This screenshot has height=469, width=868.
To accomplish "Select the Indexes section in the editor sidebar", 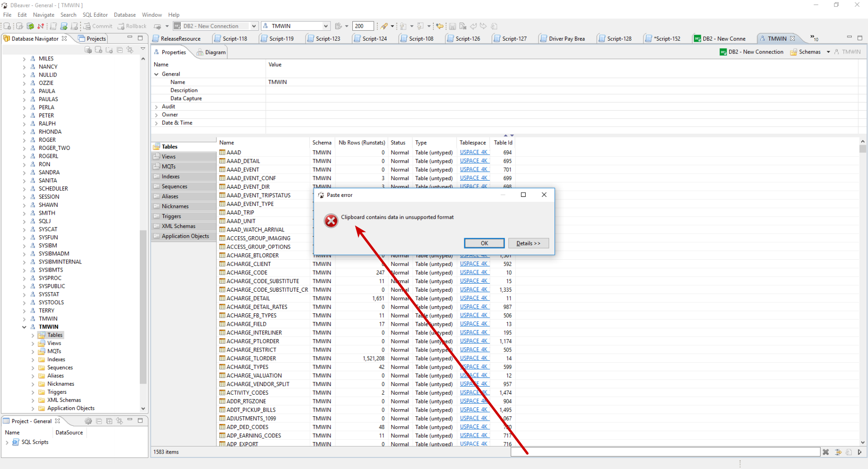I will (x=184, y=177).
